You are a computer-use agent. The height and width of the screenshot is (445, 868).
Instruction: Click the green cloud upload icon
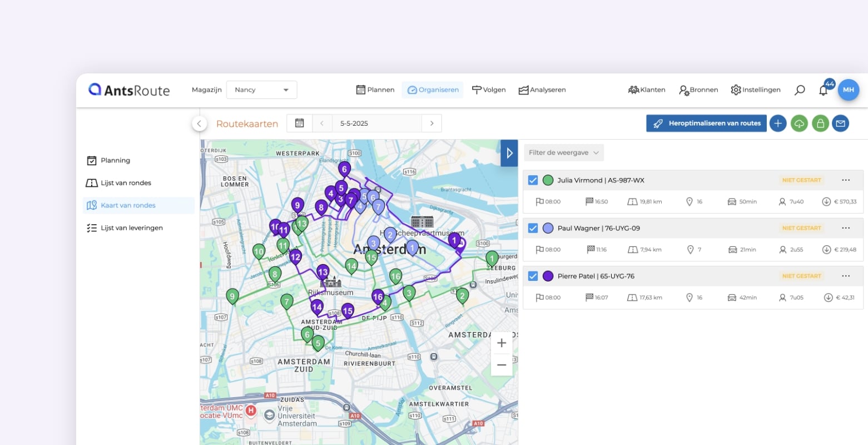point(799,123)
